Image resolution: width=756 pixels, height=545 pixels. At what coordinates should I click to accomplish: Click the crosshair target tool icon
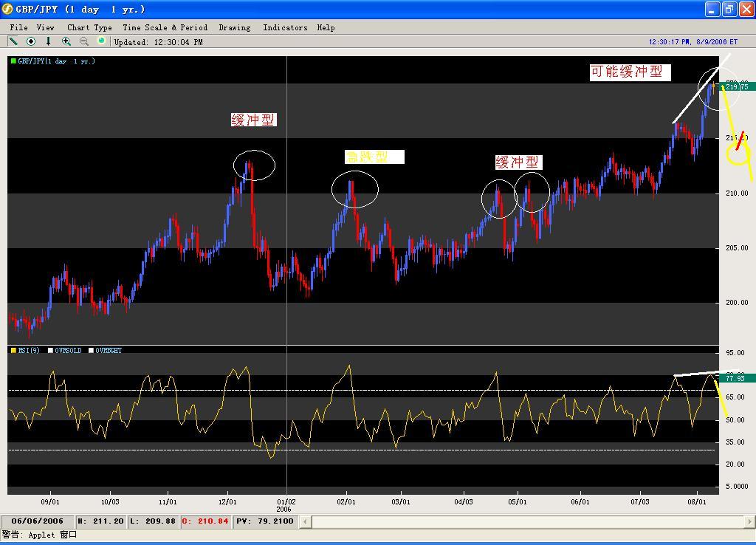pyautogui.click(x=31, y=41)
